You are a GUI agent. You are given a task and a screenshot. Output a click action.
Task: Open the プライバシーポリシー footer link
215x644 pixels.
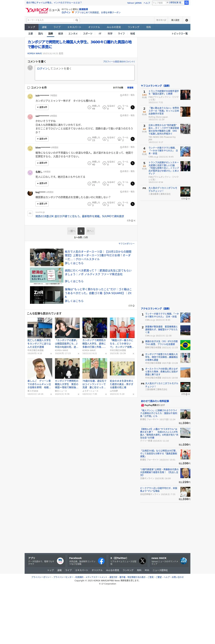[x=41, y=577]
